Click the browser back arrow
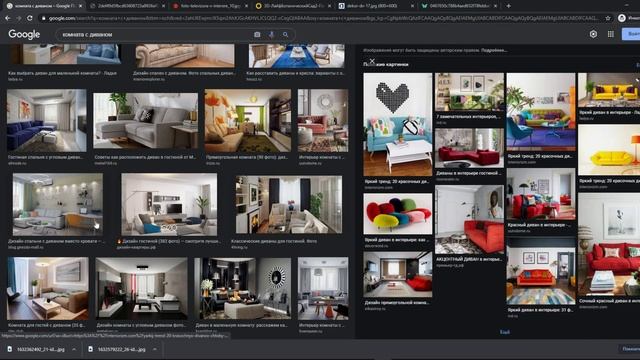This screenshot has width=640, height=360. [x=8, y=18]
